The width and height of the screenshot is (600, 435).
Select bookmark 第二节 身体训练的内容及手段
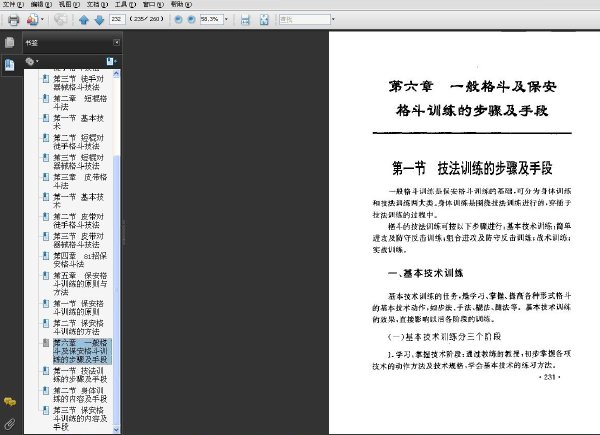point(80,394)
